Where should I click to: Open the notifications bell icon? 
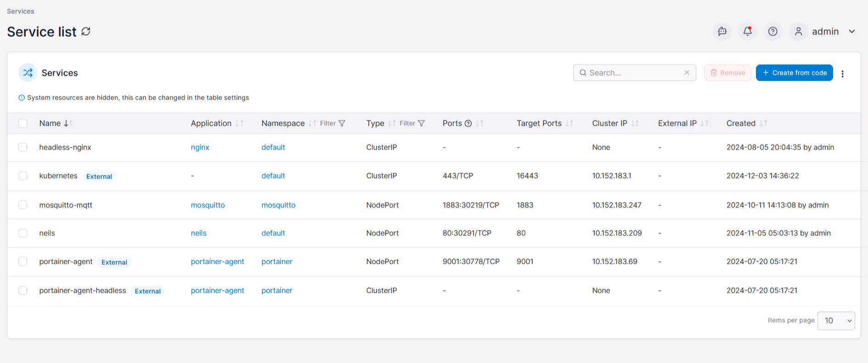point(748,31)
